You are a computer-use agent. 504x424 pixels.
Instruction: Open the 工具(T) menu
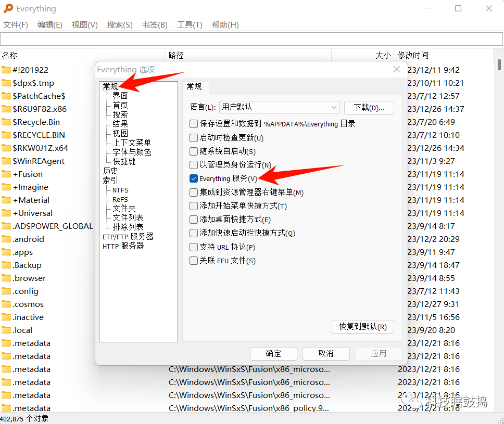point(190,25)
